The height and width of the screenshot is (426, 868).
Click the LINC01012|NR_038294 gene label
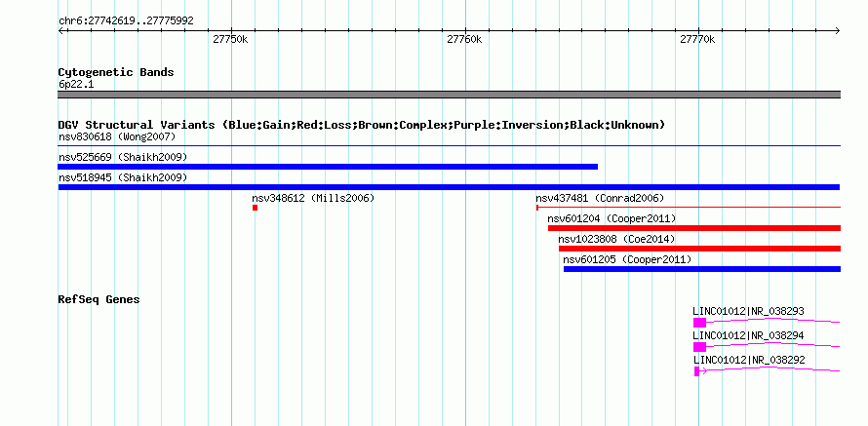point(748,335)
